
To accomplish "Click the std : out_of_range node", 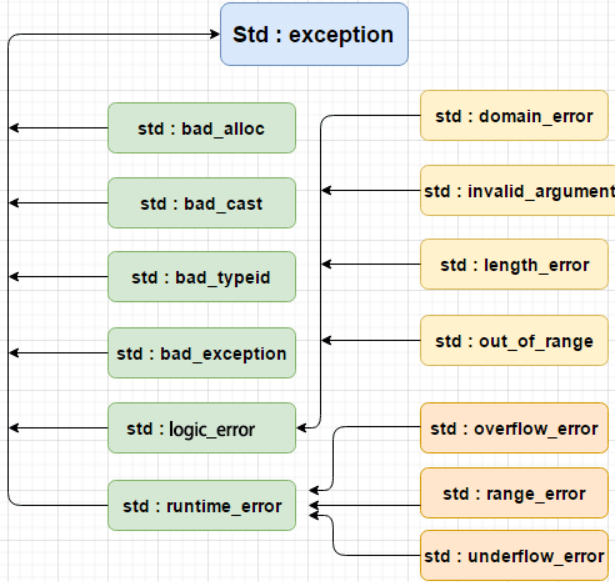I will [x=514, y=340].
